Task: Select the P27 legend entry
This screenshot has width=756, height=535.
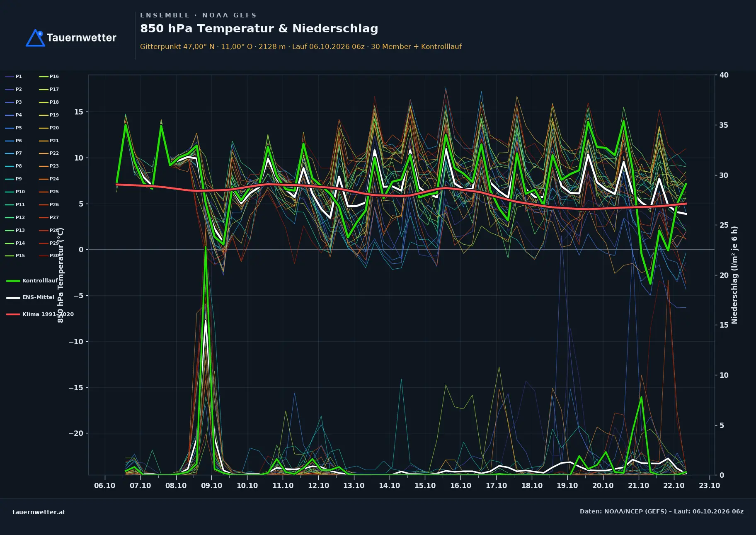Action: coord(49,218)
